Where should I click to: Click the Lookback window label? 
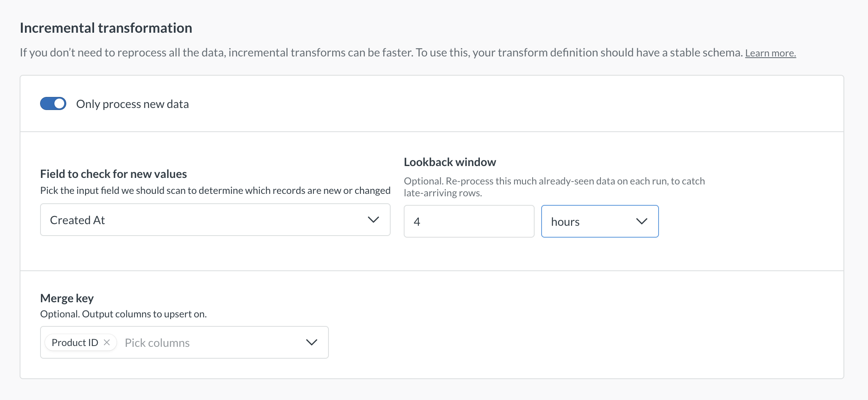(x=450, y=162)
